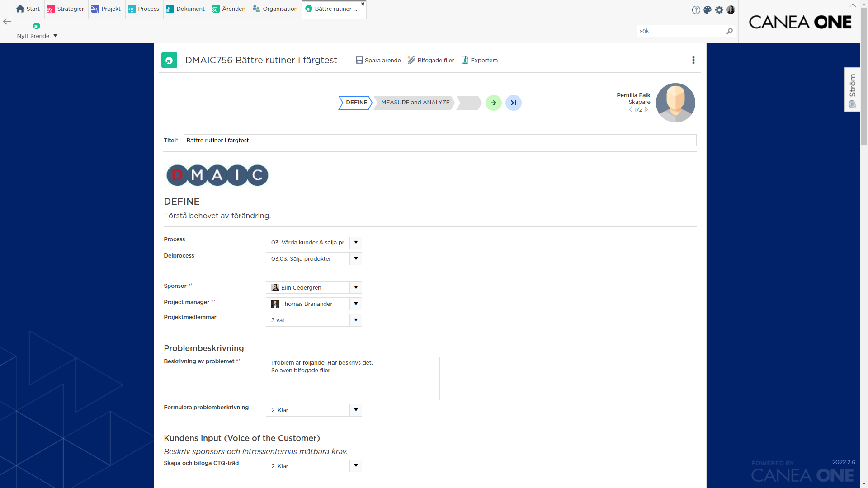Click the help question mark icon
Viewport: 868px width, 488px height.
tap(696, 10)
